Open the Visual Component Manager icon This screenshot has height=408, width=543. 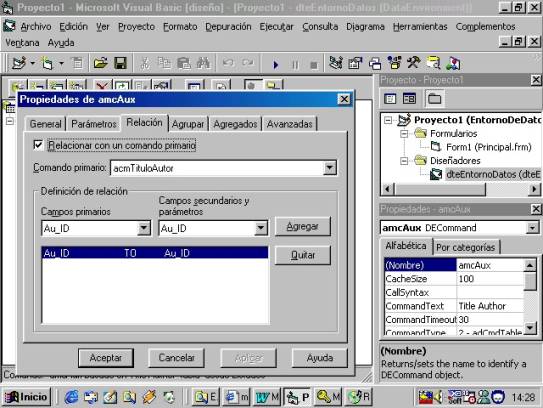pos(453,63)
